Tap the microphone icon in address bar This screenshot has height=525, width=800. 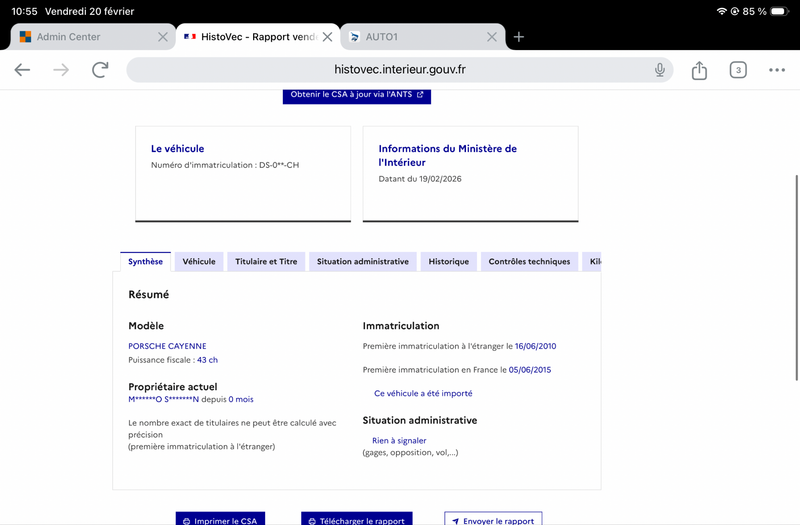coord(660,69)
